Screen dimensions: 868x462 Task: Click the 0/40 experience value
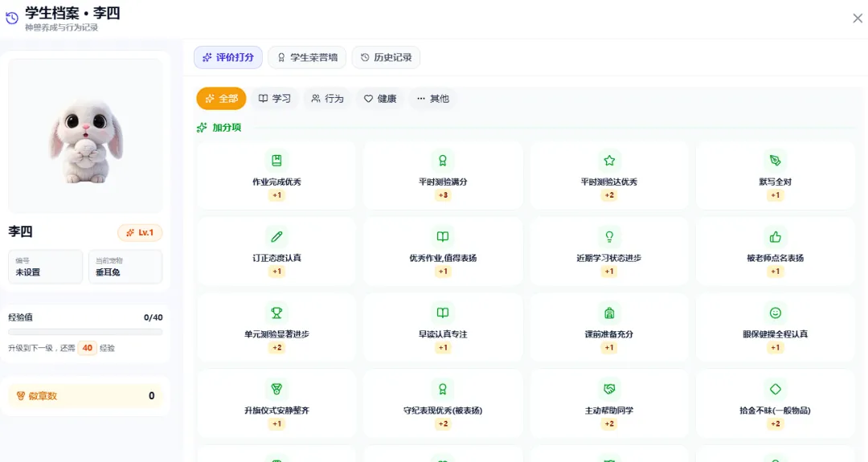tap(154, 317)
